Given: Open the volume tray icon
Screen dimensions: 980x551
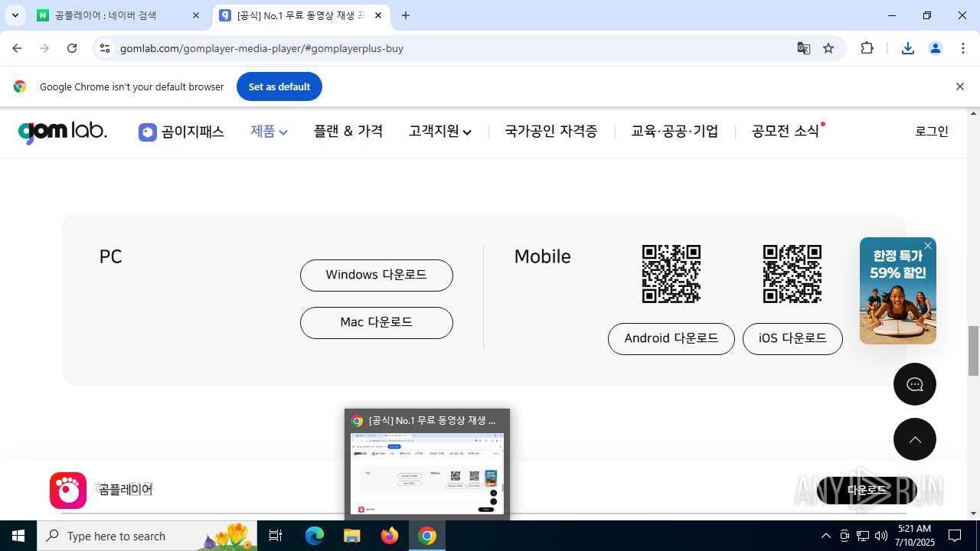Looking at the screenshot, I should pos(881,536).
